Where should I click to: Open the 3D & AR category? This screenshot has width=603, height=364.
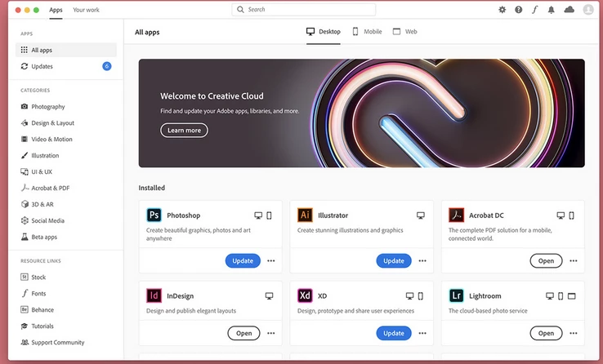click(x=37, y=204)
